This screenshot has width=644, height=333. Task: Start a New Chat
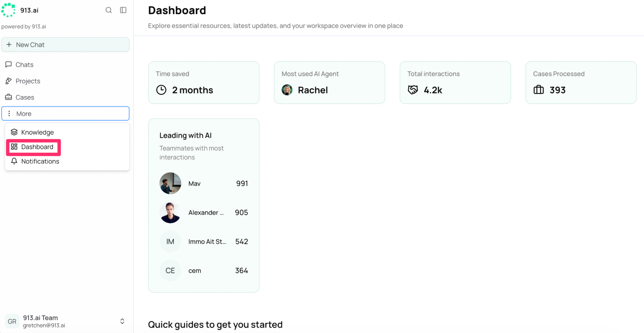[66, 45]
